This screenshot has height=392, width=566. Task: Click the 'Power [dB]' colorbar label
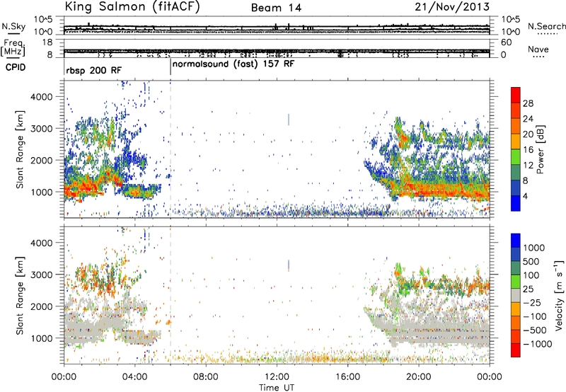pyautogui.click(x=540, y=149)
